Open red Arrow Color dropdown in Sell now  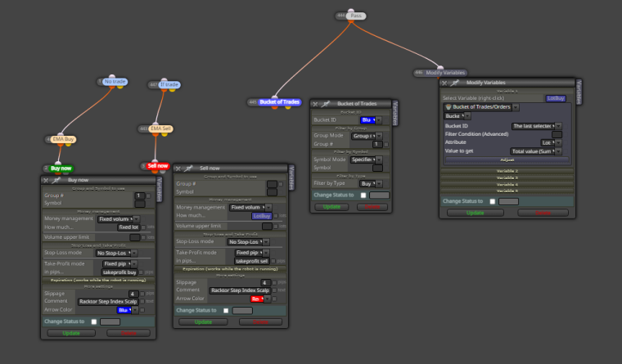coord(260,299)
